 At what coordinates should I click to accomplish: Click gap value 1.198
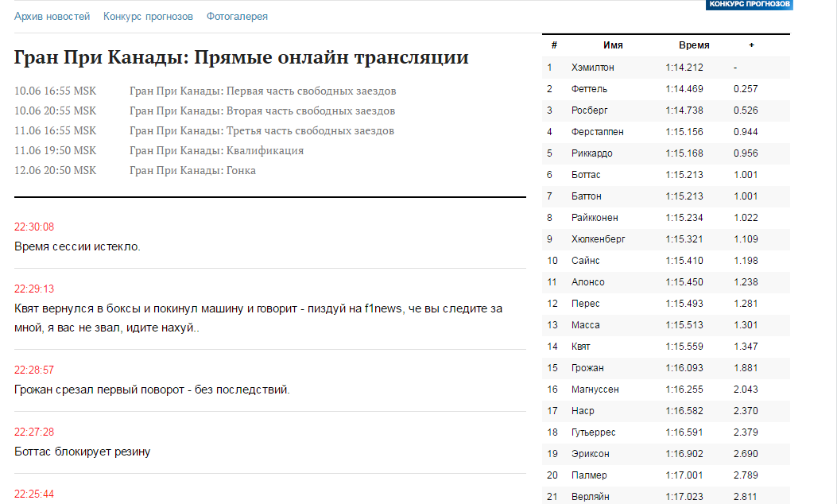[746, 261]
